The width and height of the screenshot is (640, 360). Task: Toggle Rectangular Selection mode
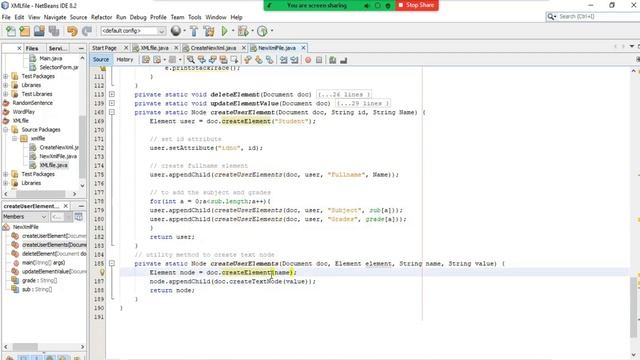tap(234, 60)
